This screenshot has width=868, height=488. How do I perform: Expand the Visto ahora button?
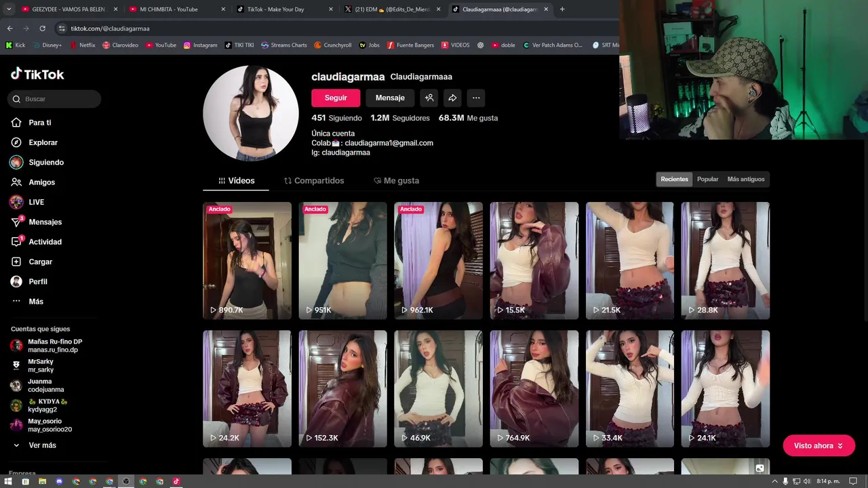pos(818,446)
